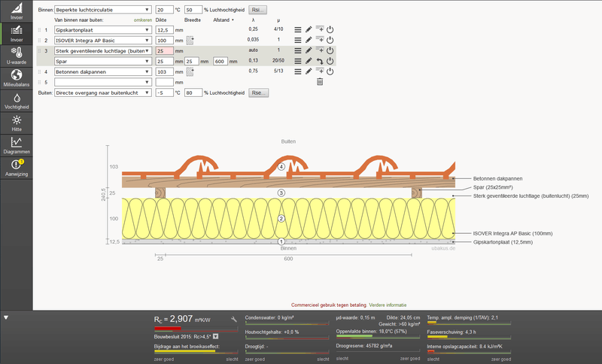Switch to the U-waarde tab
This screenshot has width=602, height=364.
(x=17, y=56)
